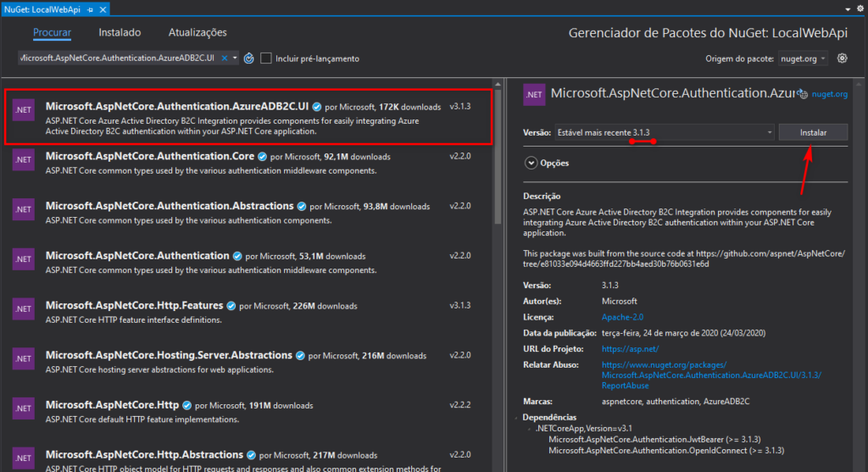This screenshot has height=472, width=868.
Task: Click the .NET icon of Microsoft.AspNetCore.Authentication.Core
Action: (24, 160)
